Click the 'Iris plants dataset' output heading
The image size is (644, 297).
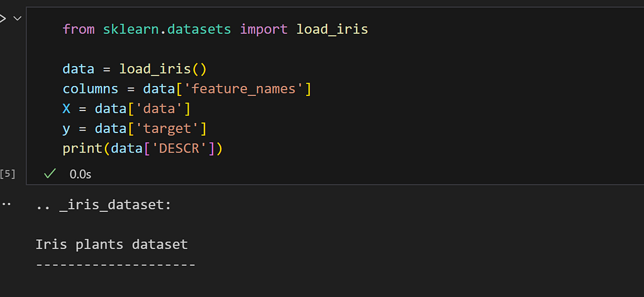click(x=112, y=244)
